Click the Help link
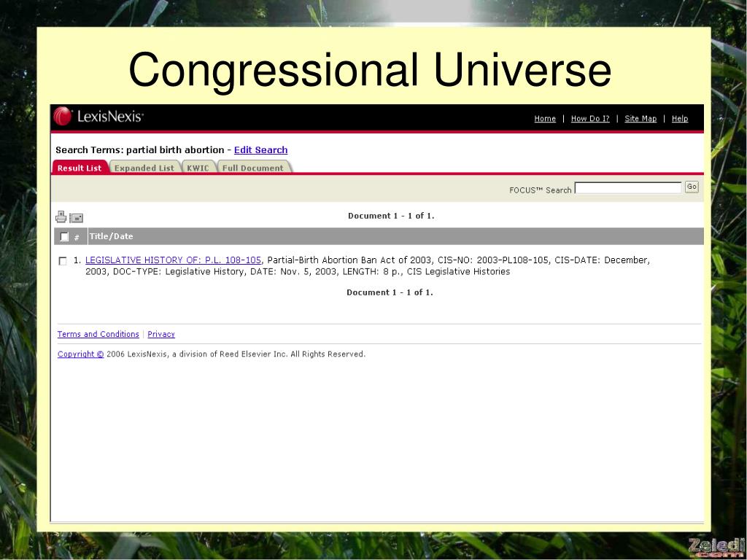The height and width of the screenshot is (560, 747). [680, 119]
